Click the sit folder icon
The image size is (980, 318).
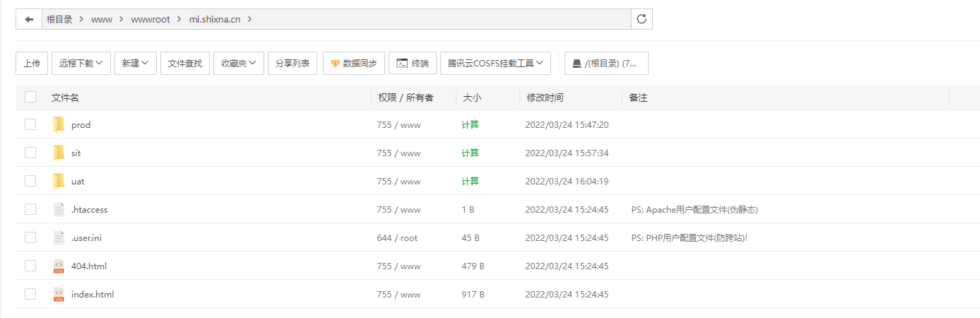point(59,153)
